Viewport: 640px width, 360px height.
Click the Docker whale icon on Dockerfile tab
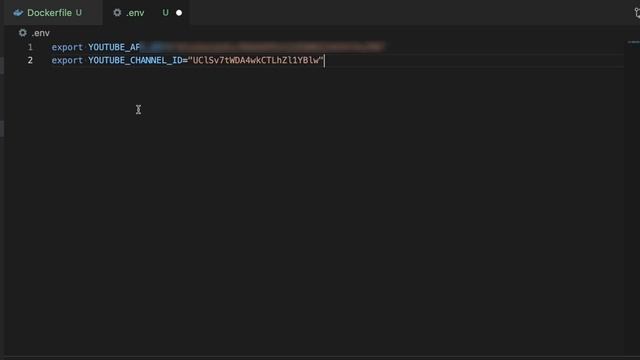coord(18,13)
